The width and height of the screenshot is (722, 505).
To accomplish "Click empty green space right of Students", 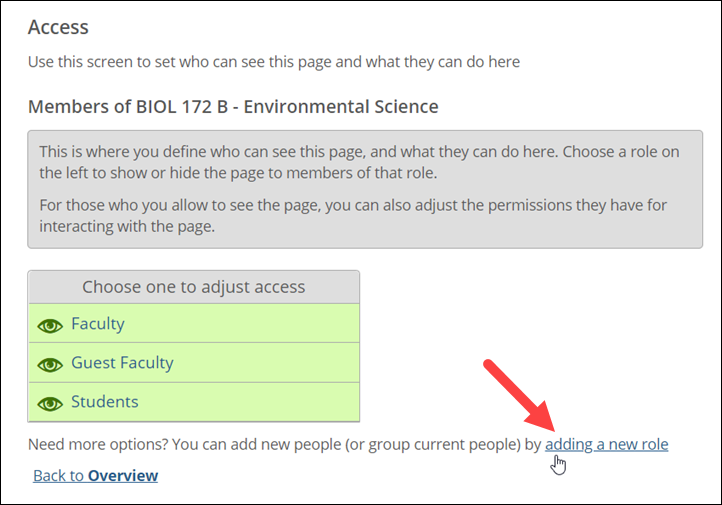I will pos(249,402).
